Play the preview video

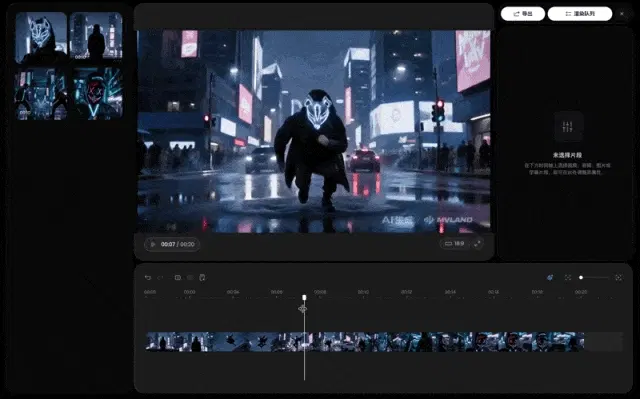point(153,244)
